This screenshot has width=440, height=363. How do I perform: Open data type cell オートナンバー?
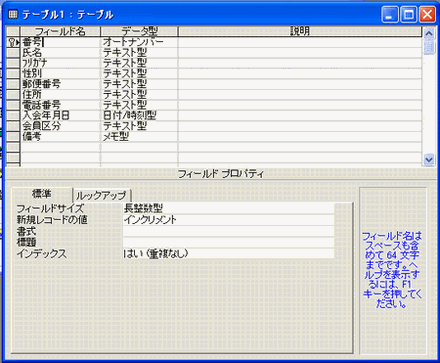(x=139, y=42)
